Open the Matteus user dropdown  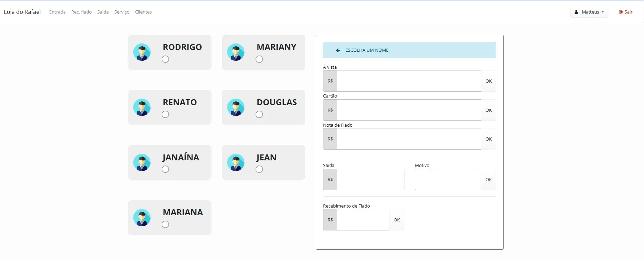click(589, 12)
